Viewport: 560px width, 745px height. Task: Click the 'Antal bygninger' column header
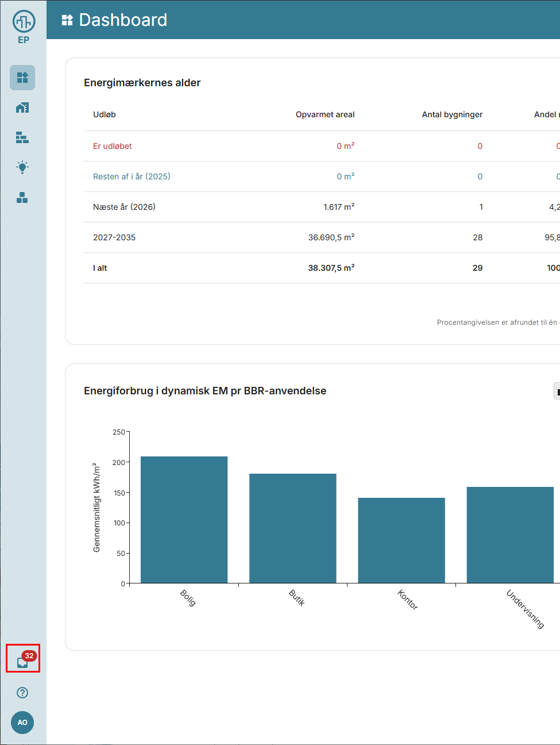tap(452, 114)
